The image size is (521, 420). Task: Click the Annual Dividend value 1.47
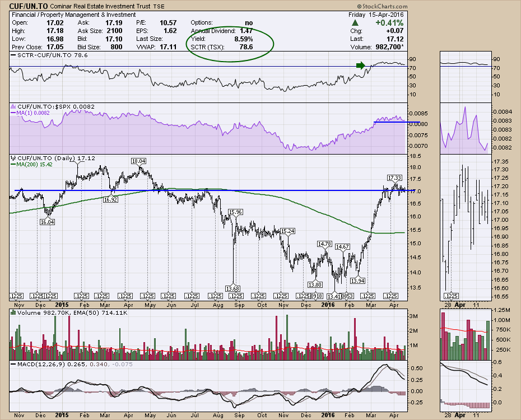click(246, 31)
